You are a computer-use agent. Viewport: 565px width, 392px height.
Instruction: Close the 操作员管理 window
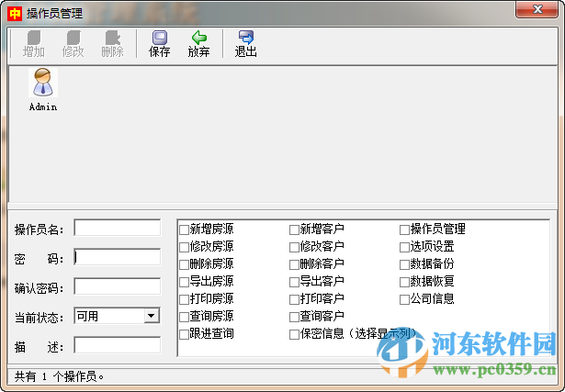pos(537,10)
